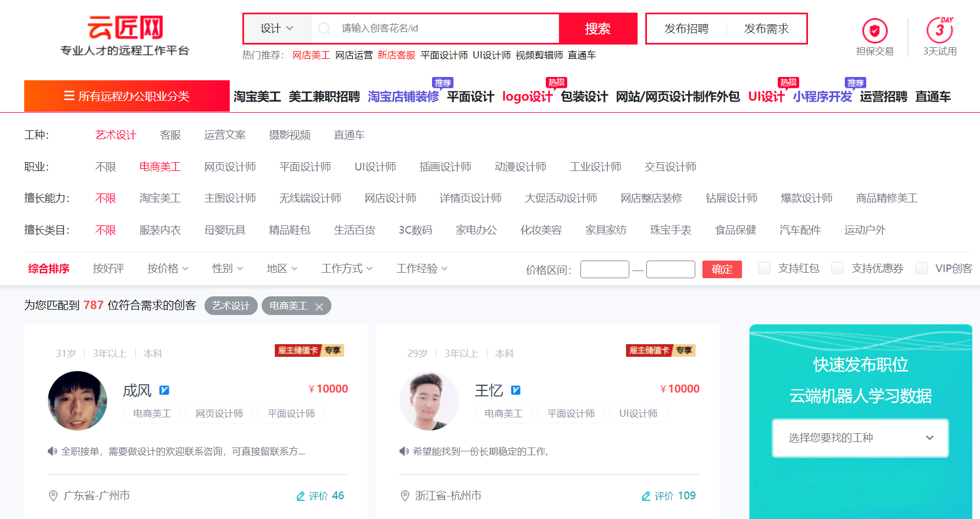The height and width of the screenshot is (519, 980).
Task: Click the verified badge next to 成风
Action: [x=164, y=390]
